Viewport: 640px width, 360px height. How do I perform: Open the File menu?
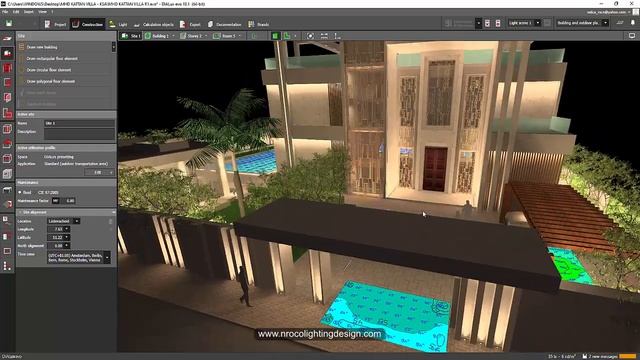(x=5, y=12)
